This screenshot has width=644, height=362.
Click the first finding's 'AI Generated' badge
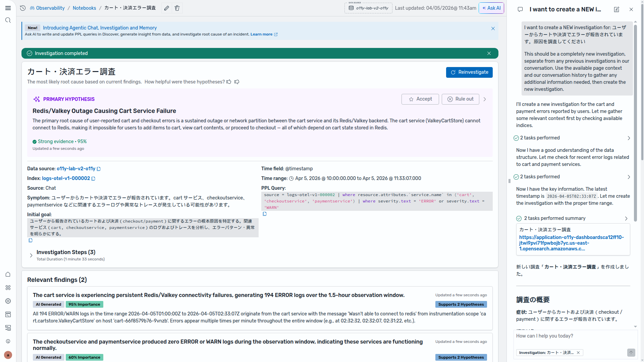coord(48,304)
